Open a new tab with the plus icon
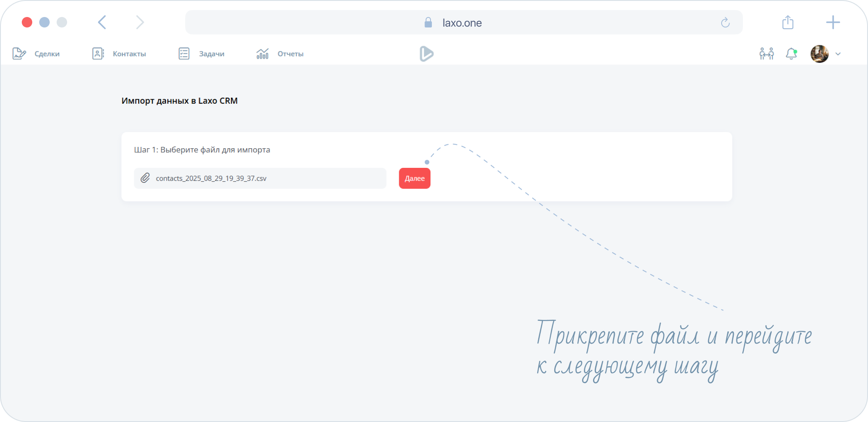The height and width of the screenshot is (422, 868). tap(833, 22)
